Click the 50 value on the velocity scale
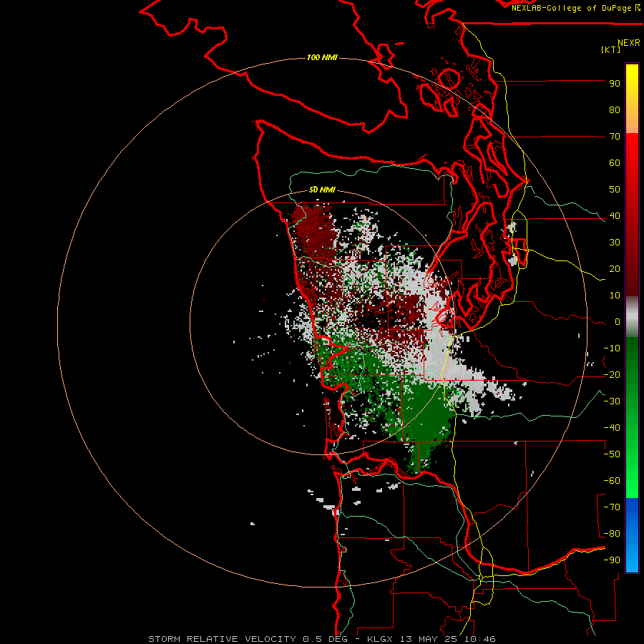 615,190
